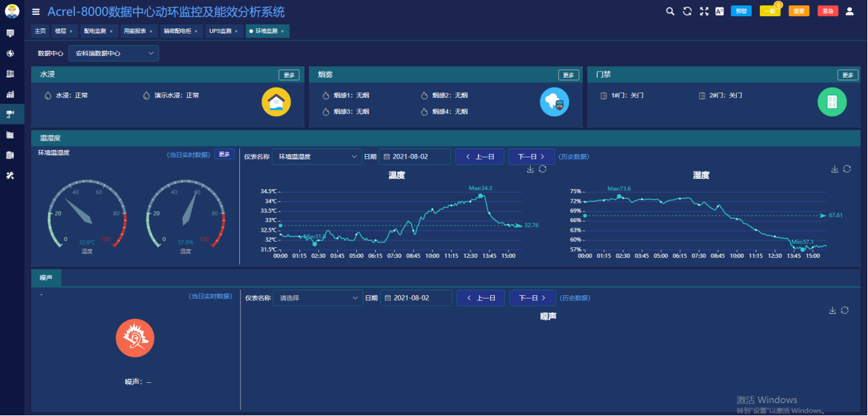Image resolution: width=868 pixels, height=416 pixels.
Task: Click the temperature-humidity date field 2021-08-02
Action: tap(414, 157)
